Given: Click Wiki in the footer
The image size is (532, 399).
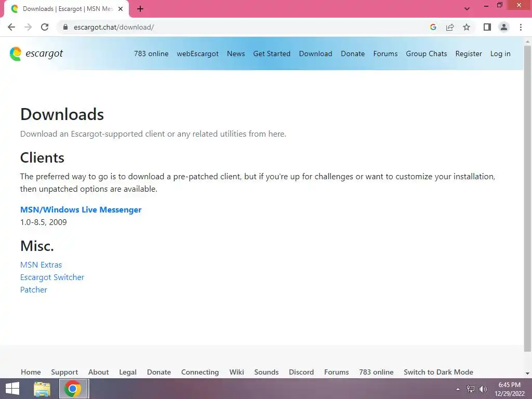Looking at the screenshot, I should coord(236,372).
